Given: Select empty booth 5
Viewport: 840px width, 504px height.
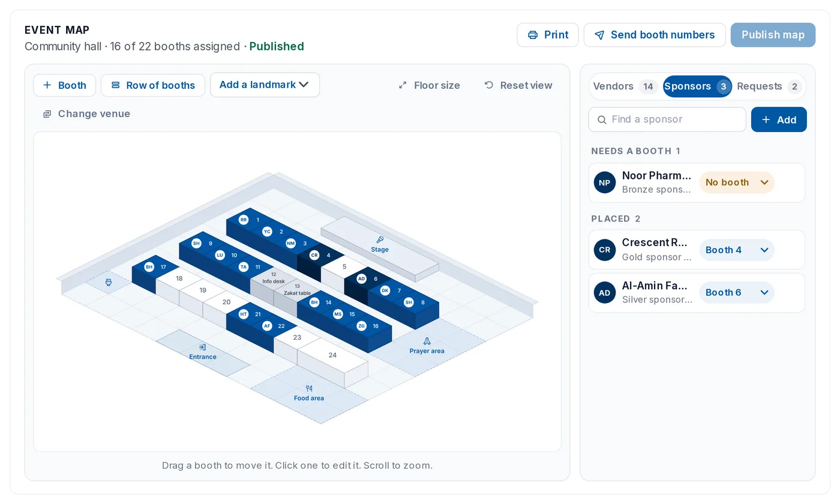Looking at the screenshot, I should [x=344, y=267].
